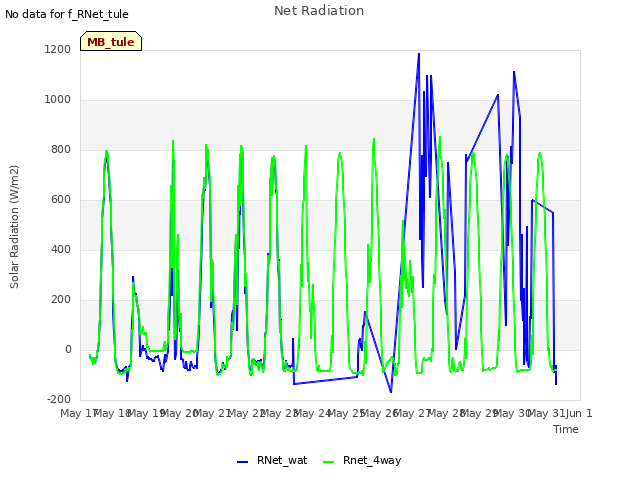Screen dimensions: 640x480
Task: Click the RNet_wat minimum near May 26
Action: tap(391, 392)
